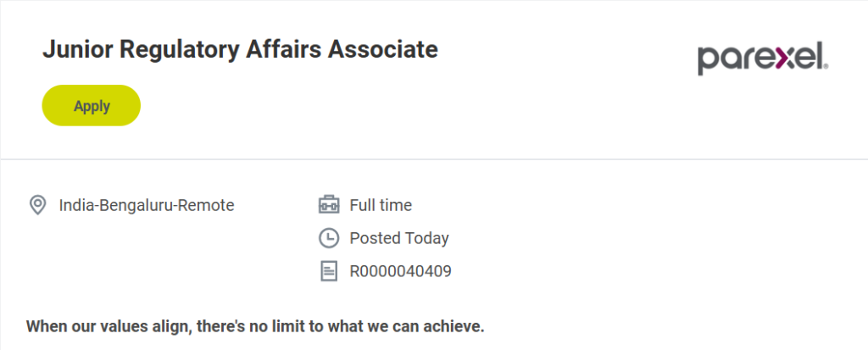Click the India-Bengaluru-Remote location text

tap(147, 205)
